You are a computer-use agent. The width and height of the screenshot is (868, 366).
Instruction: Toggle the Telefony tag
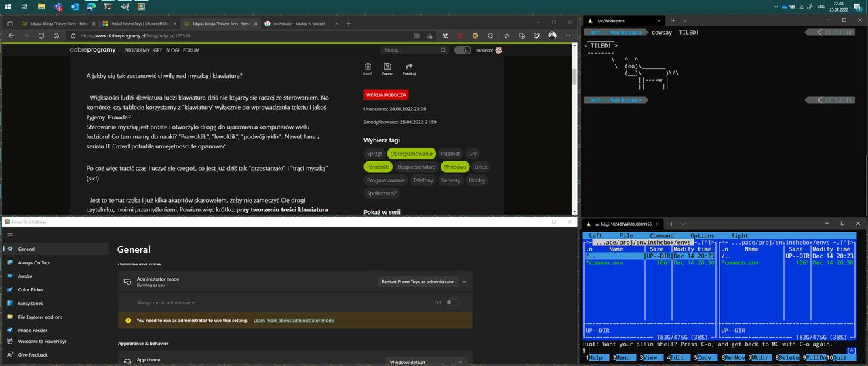click(423, 180)
